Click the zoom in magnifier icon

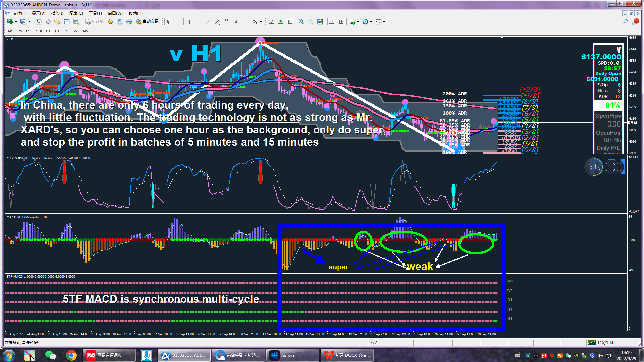[301, 22]
